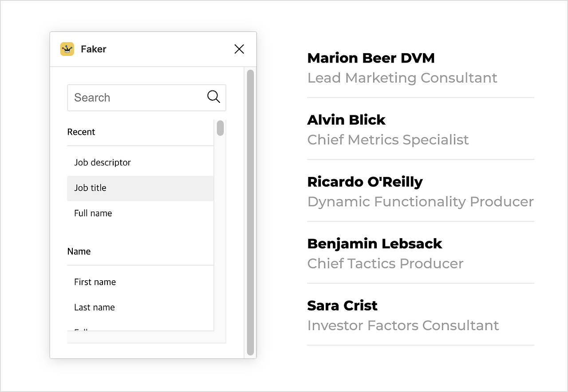
Task: Choose the highlighted Job title option
Action: (91, 188)
